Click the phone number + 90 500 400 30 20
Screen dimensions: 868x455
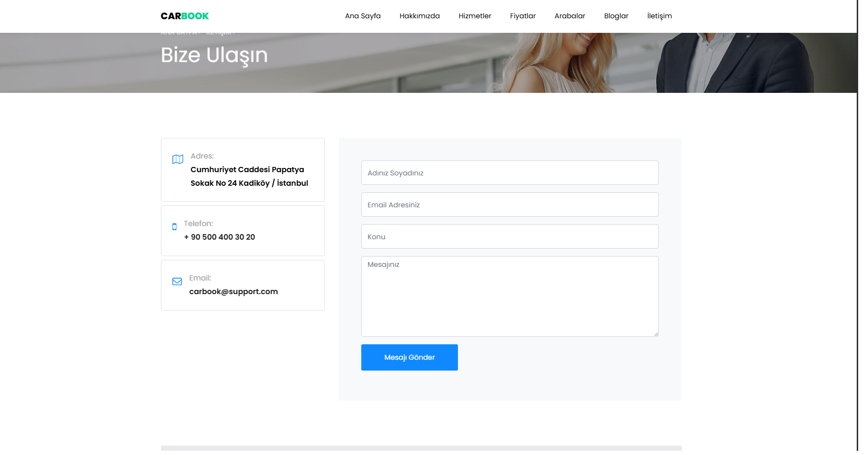220,237
